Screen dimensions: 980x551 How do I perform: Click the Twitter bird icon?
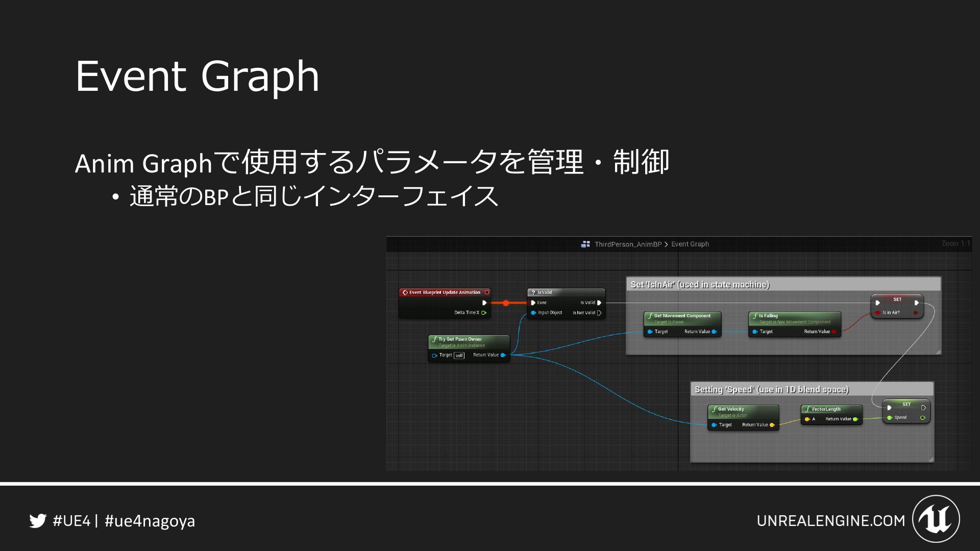[37, 521]
